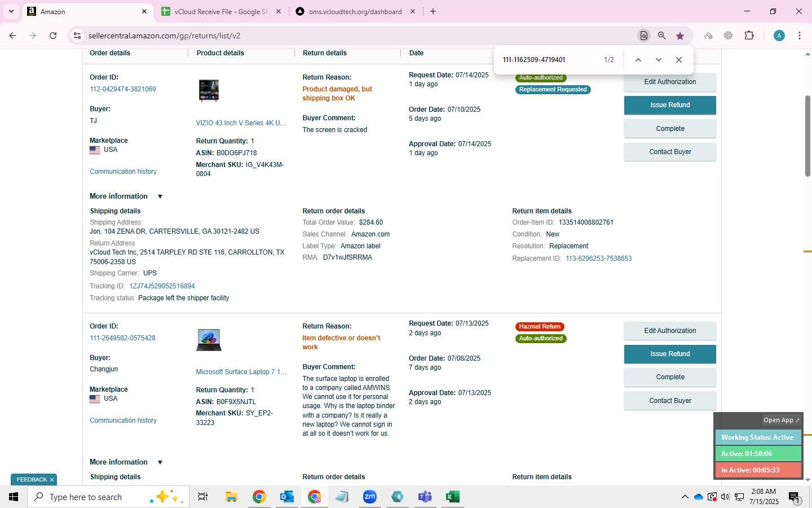Viewport: 812px width, 508px height.
Task: Open the notification center icon
Action: pos(794,497)
